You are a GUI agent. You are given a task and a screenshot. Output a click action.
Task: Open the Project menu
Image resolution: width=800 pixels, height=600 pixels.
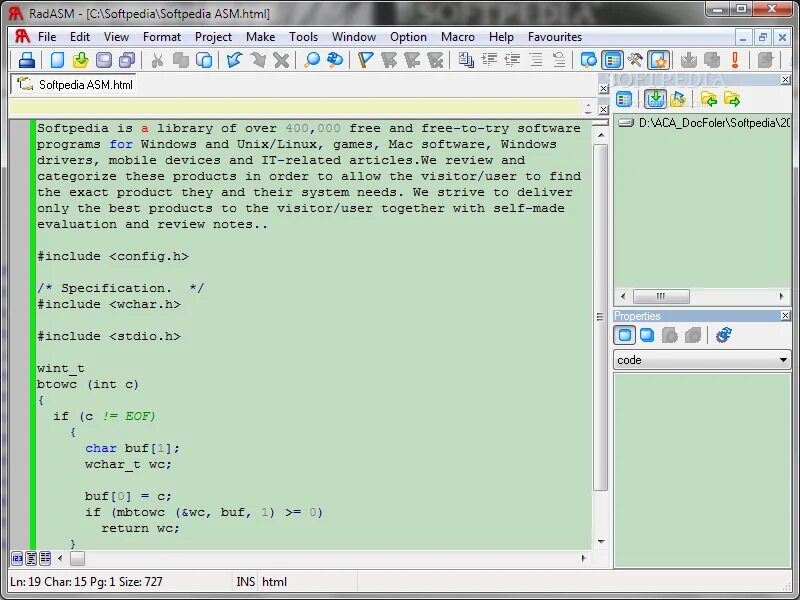click(x=213, y=37)
